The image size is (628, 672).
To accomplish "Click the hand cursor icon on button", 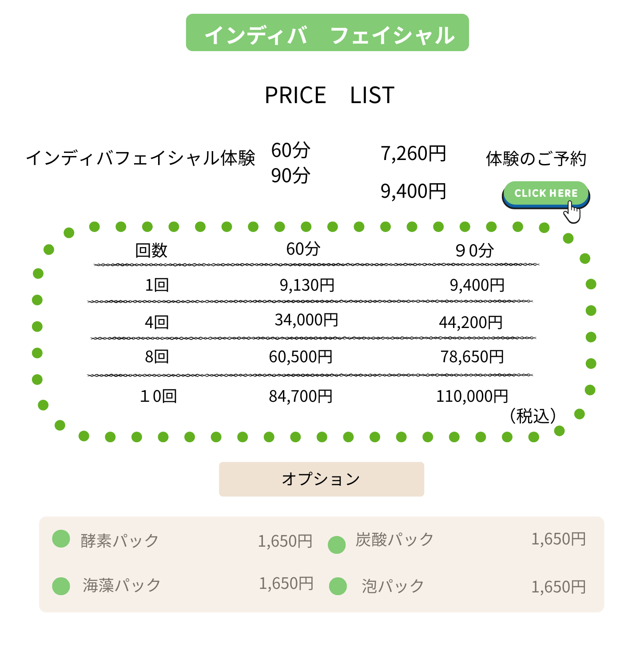I will (572, 212).
